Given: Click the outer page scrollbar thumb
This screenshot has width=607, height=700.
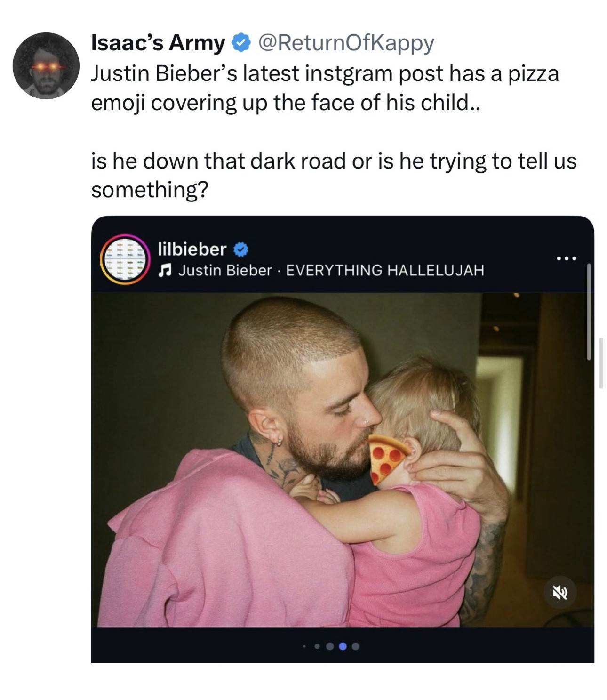Looking at the screenshot, I should 601,362.
